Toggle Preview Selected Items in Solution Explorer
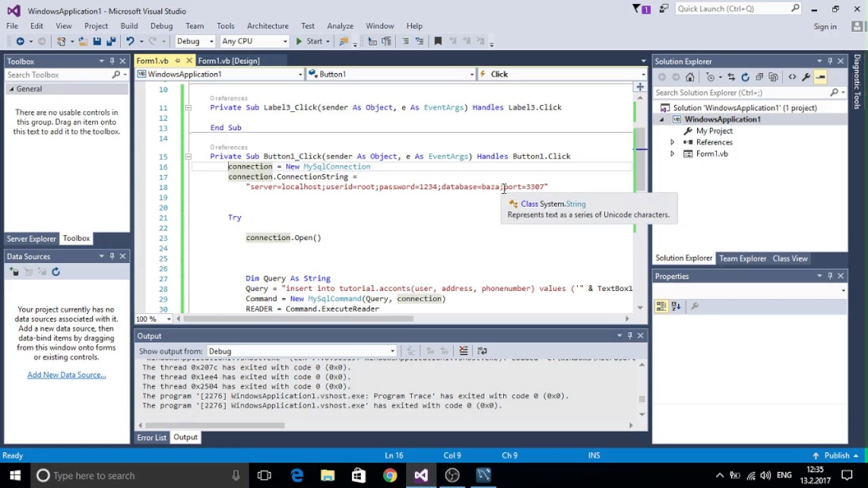 point(821,77)
